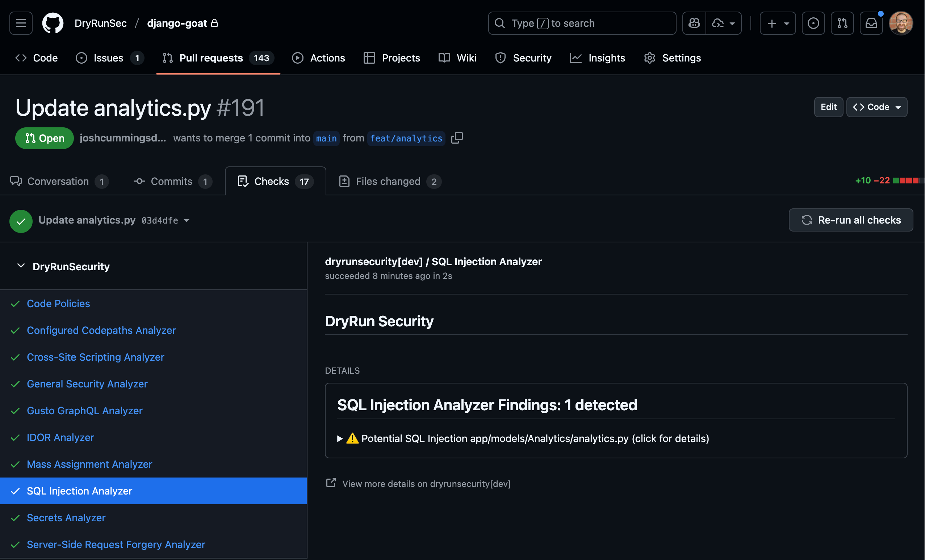Open the notifications inbox icon

coord(871,23)
